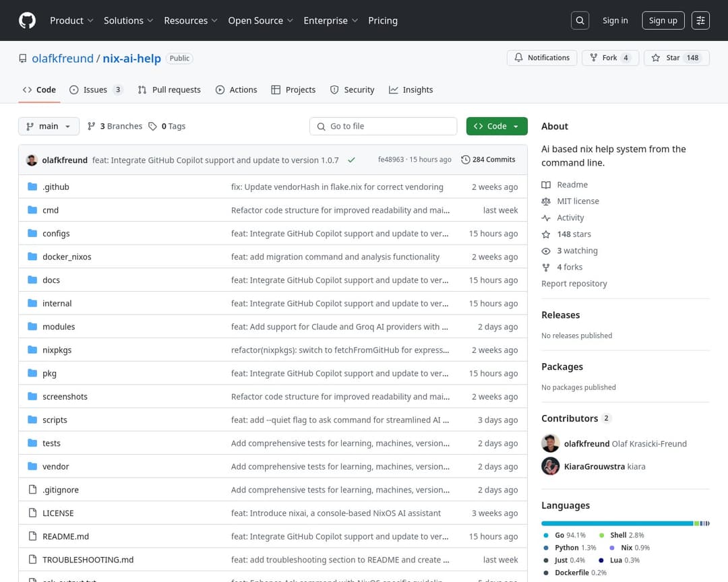This screenshot has width=728, height=582.
Task: Switch to the Issues tab
Action: click(x=96, y=90)
